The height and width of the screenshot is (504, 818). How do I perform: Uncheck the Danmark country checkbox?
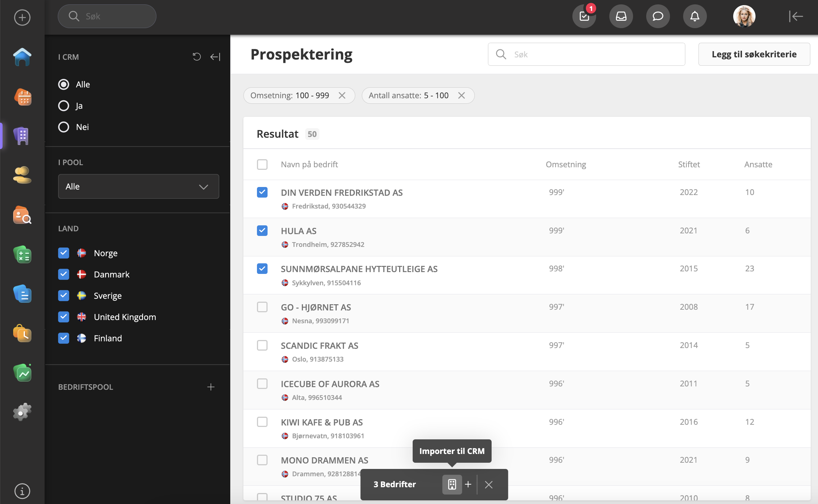click(x=64, y=274)
